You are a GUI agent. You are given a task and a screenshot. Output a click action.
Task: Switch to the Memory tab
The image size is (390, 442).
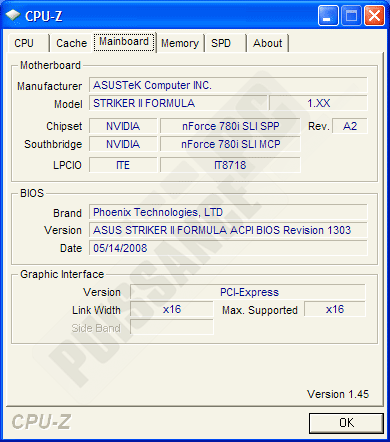[180, 43]
